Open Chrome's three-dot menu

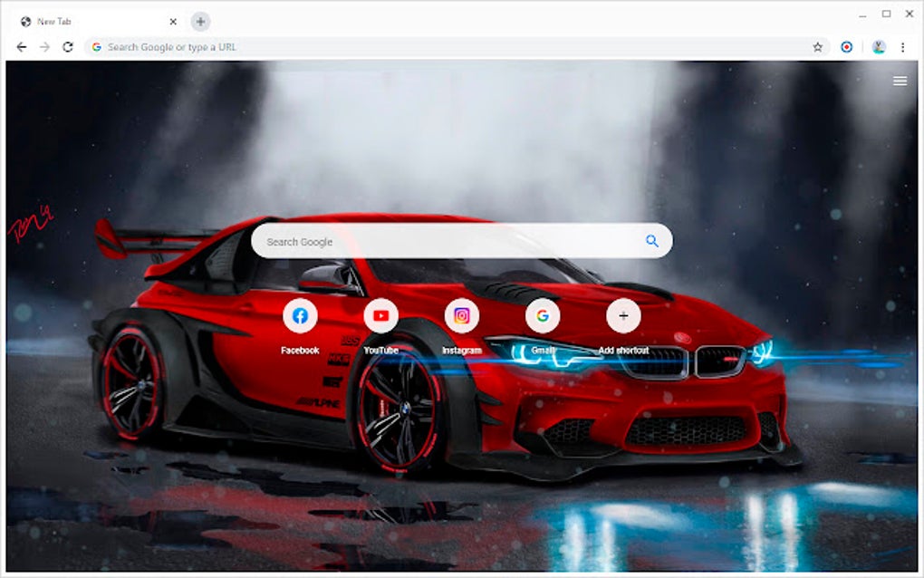(902, 47)
